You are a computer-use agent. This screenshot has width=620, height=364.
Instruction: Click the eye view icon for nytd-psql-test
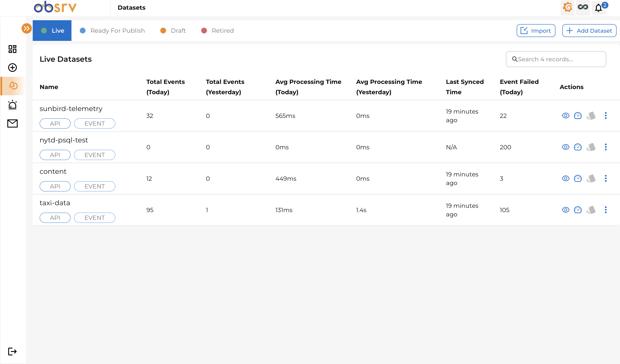566,147
